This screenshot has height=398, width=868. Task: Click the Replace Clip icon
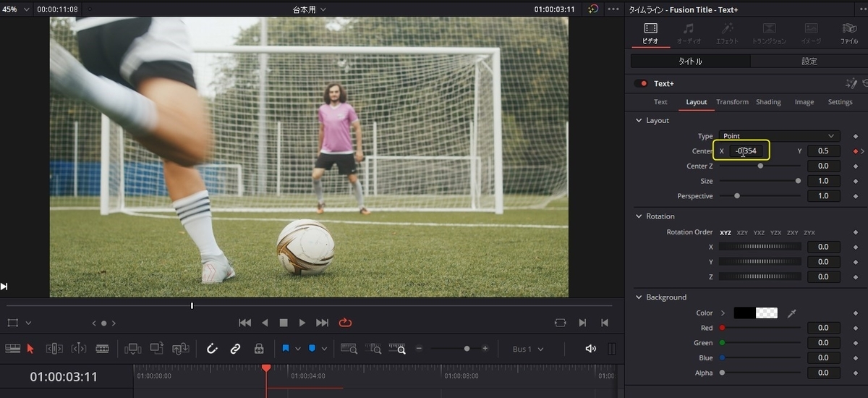point(181,349)
